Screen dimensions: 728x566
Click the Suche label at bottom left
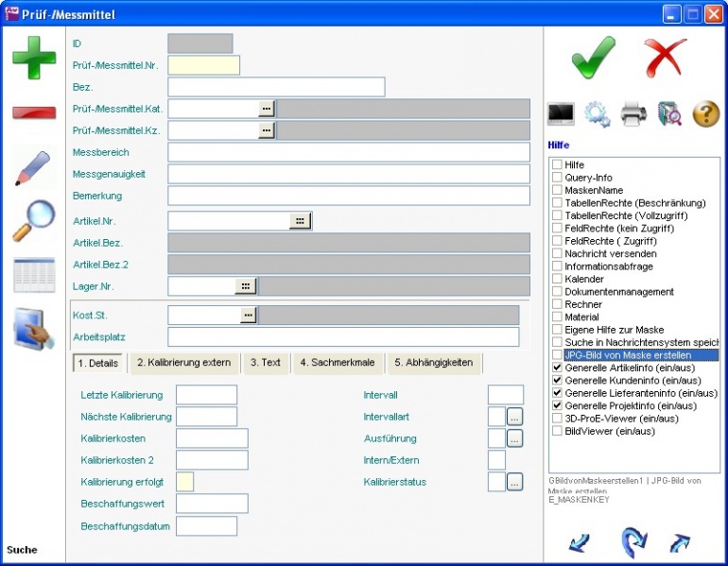click(x=22, y=550)
